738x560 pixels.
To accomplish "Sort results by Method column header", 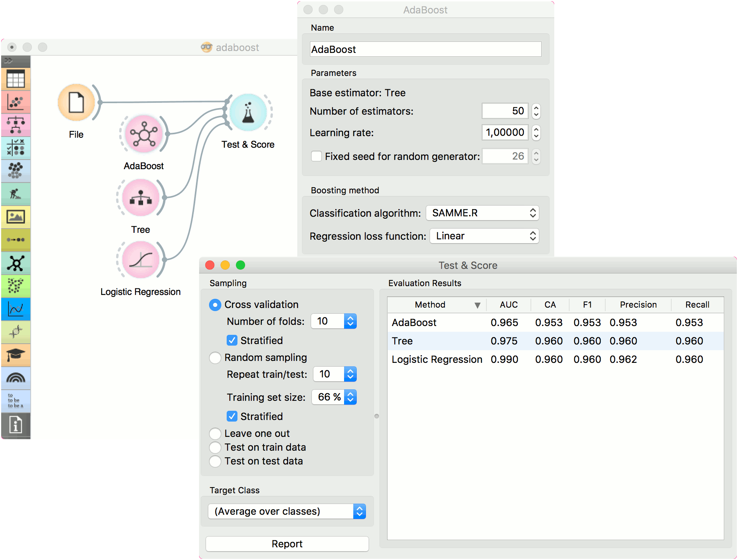I will pyautogui.click(x=437, y=305).
